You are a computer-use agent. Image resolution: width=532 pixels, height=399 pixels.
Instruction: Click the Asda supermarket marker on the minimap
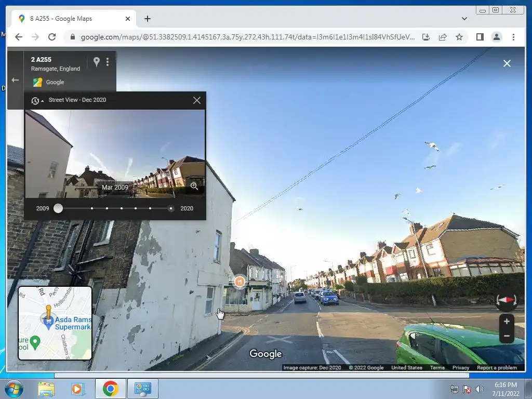pyautogui.click(x=48, y=320)
